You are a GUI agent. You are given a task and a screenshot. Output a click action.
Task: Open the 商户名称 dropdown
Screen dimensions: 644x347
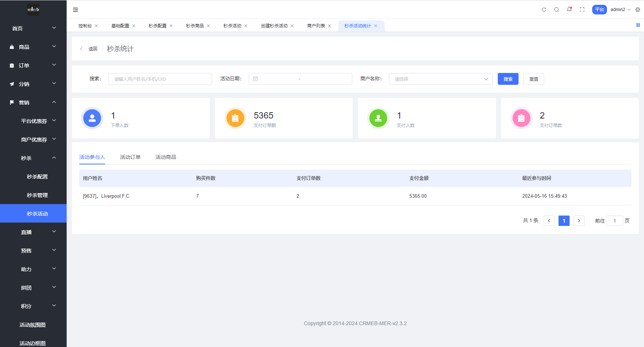pyautogui.click(x=440, y=79)
